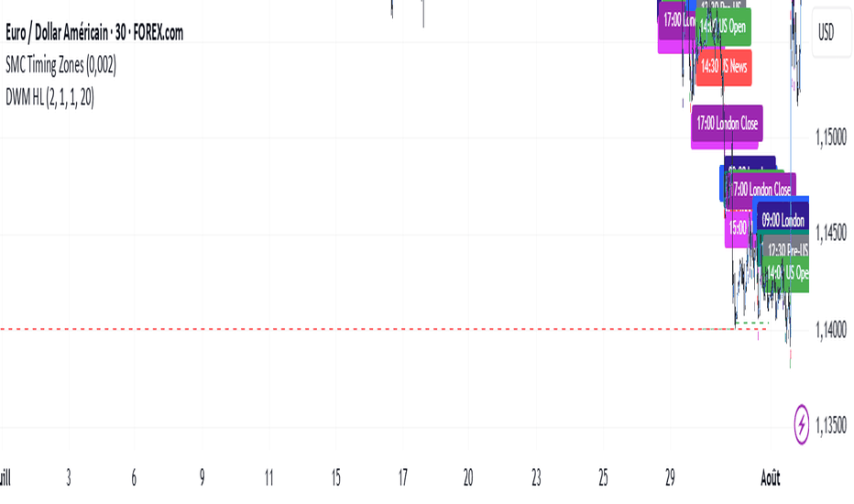Image resolution: width=854 pixels, height=504 pixels.
Task: Click the red 14:30 US News label
Action: 724,67
